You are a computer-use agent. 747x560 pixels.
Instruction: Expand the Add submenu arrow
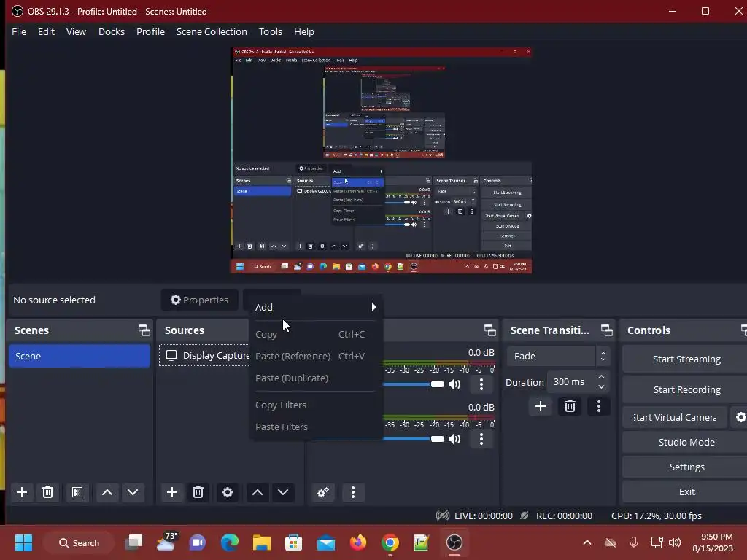click(373, 307)
